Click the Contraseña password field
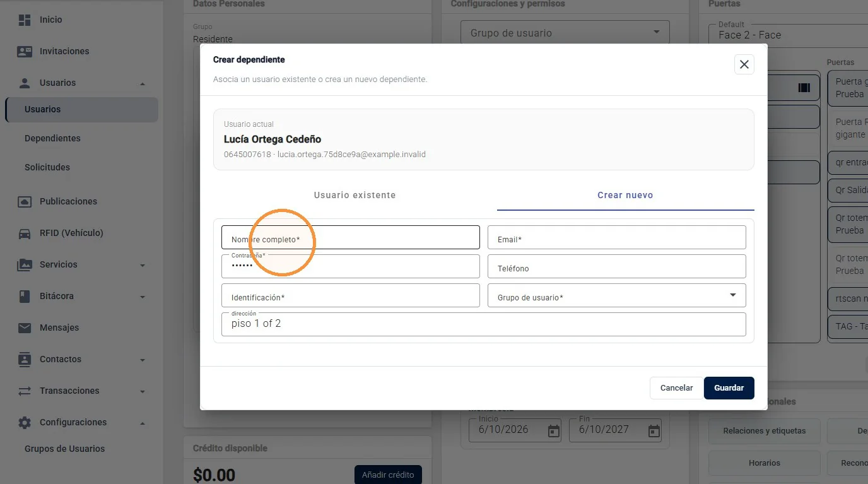This screenshot has height=484, width=868. pos(351,266)
